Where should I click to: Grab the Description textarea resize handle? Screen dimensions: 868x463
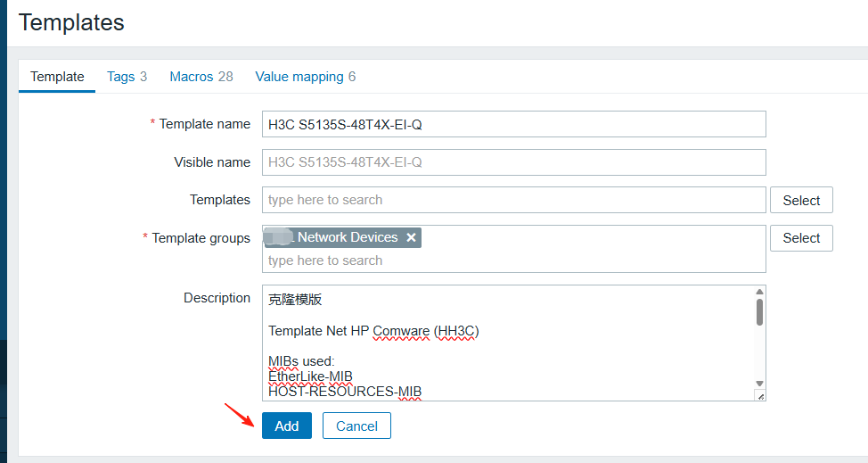coord(760,395)
